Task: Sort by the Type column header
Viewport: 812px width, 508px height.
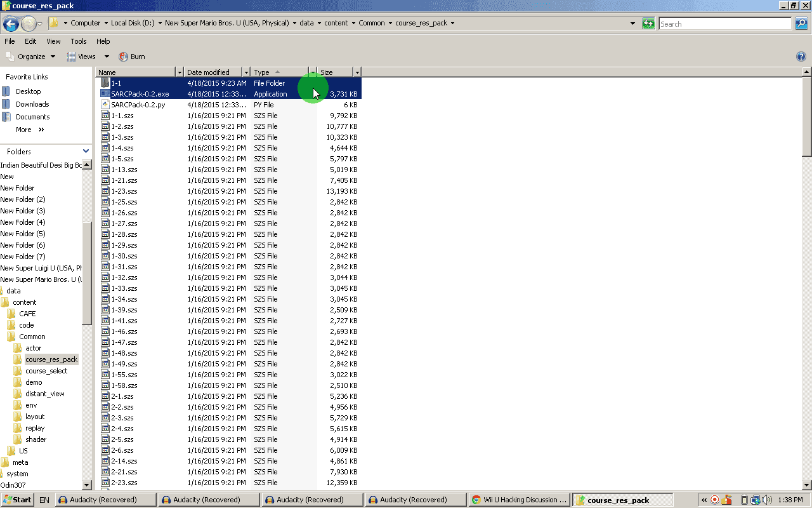Action: [280, 72]
